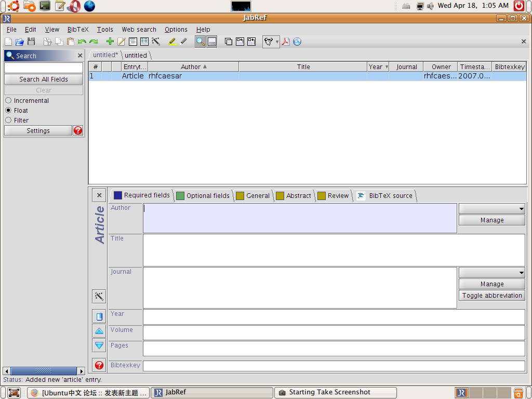Viewport: 532px width, 399px height.
Task: Click the editor's wand key-generation icon
Action: coord(99,297)
